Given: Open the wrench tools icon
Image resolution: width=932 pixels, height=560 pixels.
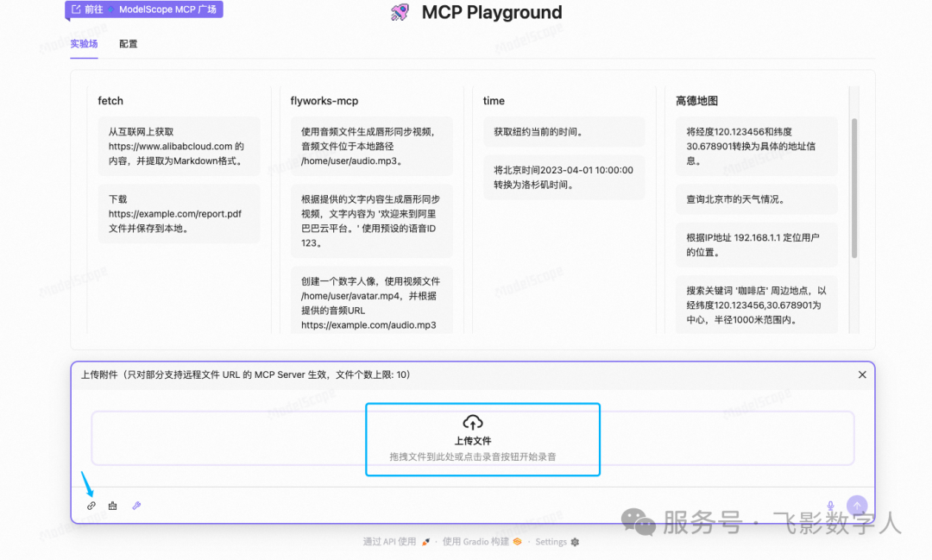Looking at the screenshot, I should coord(136,506).
